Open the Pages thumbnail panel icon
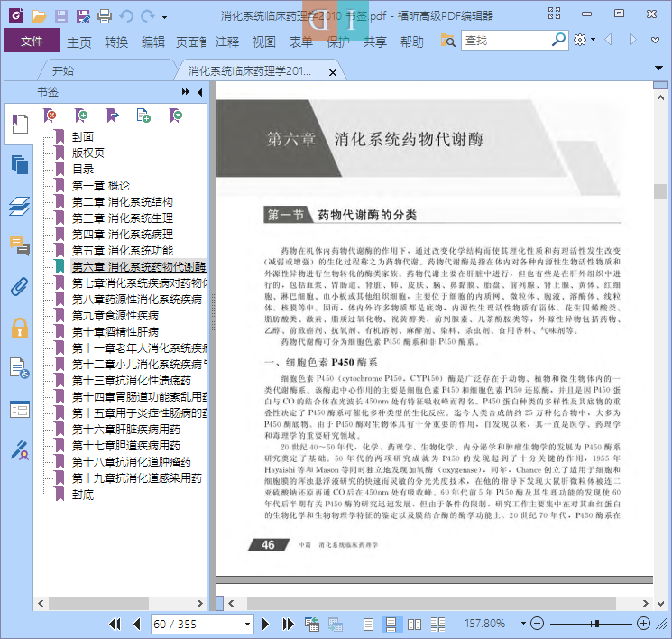Image resolution: width=672 pixels, height=639 pixels. (19, 164)
